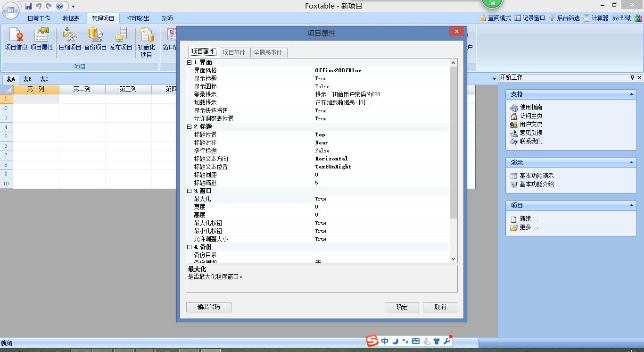Collapse the 4.备份 property group
This screenshot has width=644, height=352.
[x=190, y=247]
